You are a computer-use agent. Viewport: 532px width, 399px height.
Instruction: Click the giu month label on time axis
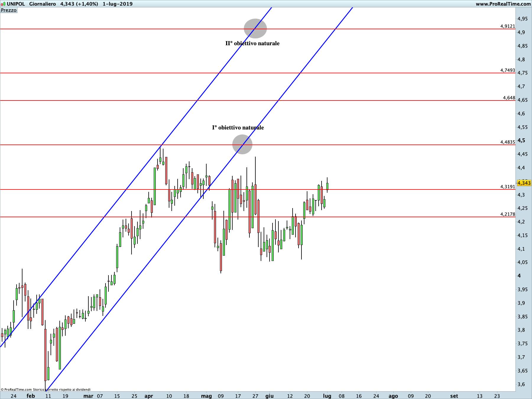269,396
